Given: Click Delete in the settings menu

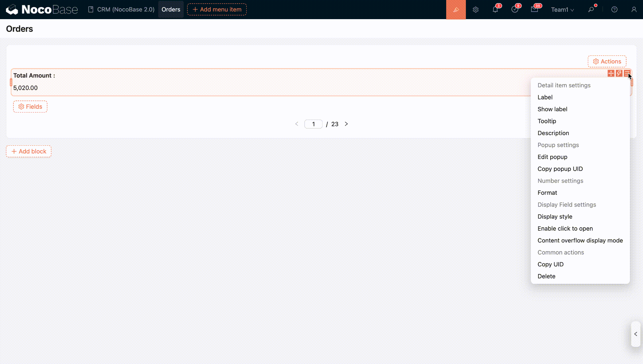Looking at the screenshot, I should coord(546,276).
